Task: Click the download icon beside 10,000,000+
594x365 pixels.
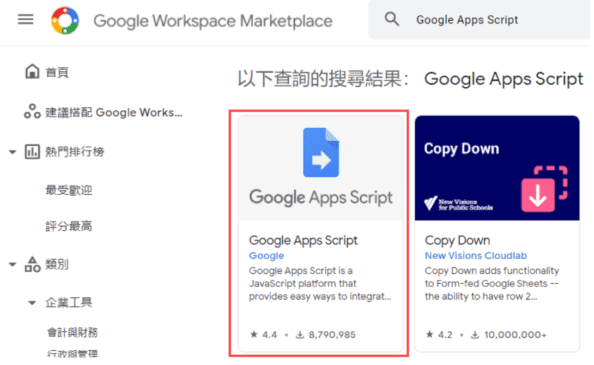Action: pyautogui.click(x=475, y=335)
